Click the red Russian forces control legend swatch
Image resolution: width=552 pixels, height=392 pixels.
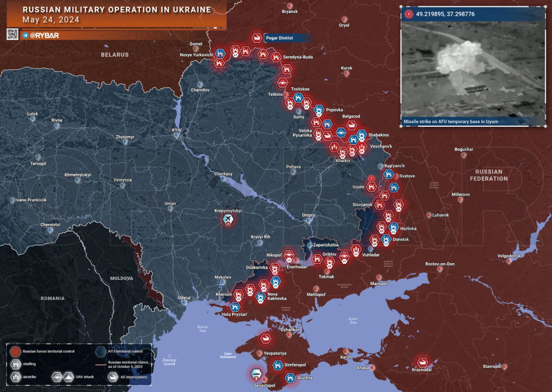16,351
